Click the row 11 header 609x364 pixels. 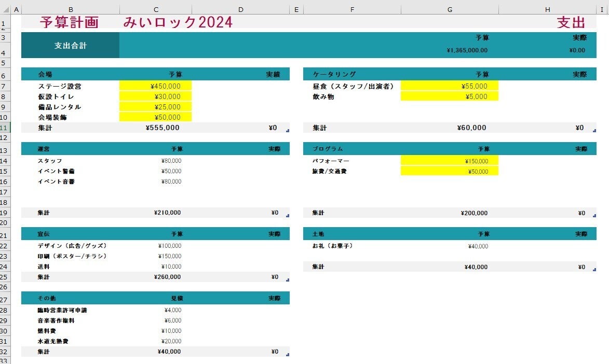[5, 128]
